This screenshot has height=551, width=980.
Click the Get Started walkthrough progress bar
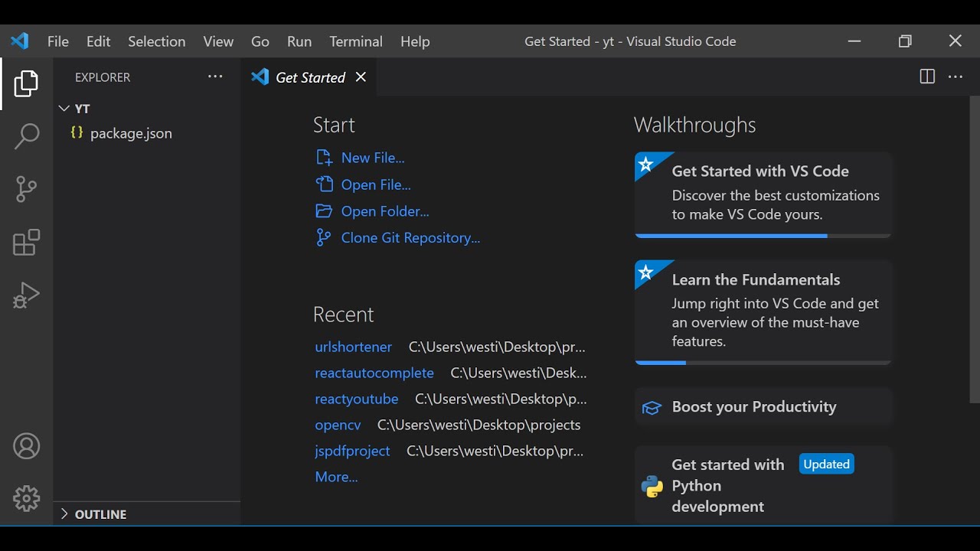763,236
